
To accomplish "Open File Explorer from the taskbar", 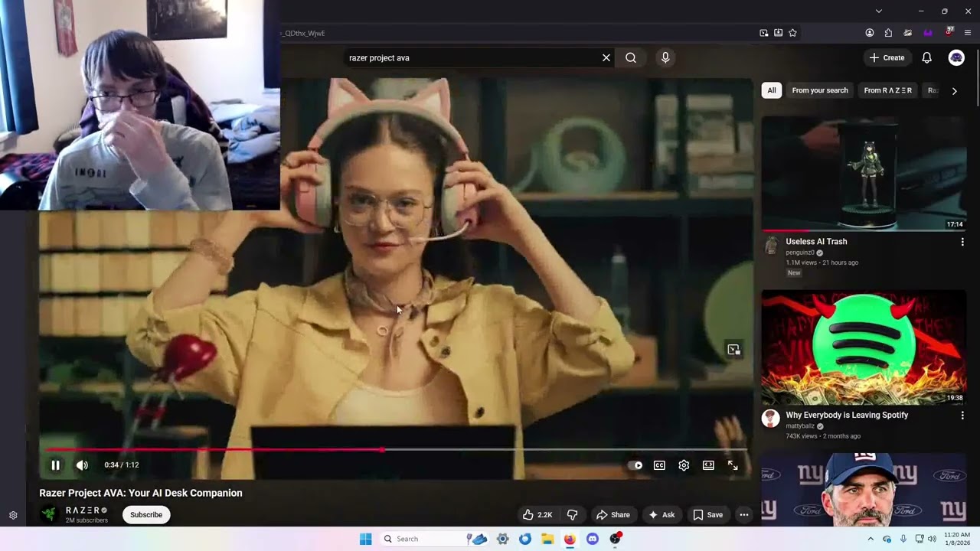I will (x=547, y=539).
